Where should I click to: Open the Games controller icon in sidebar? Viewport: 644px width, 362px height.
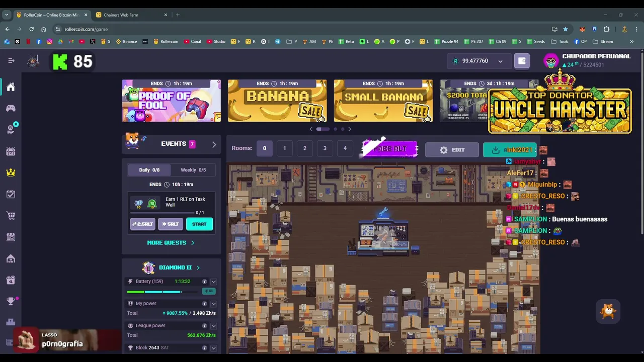point(11,108)
